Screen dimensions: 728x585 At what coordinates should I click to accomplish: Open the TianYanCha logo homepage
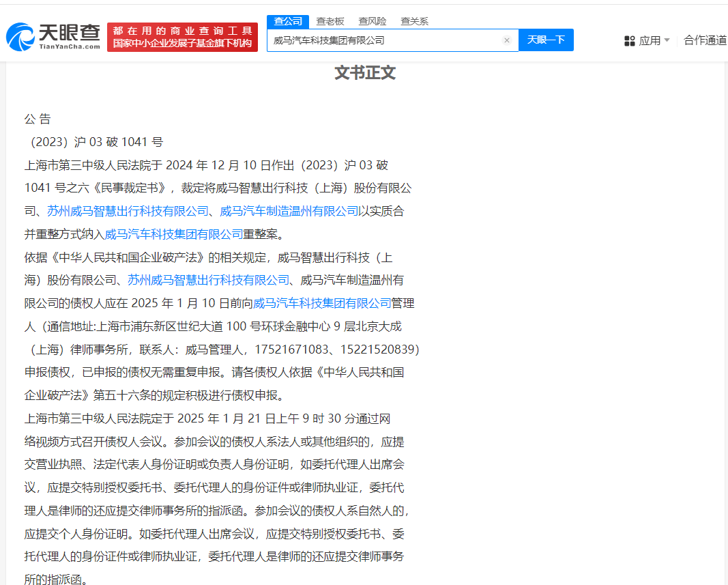pyautogui.click(x=53, y=37)
